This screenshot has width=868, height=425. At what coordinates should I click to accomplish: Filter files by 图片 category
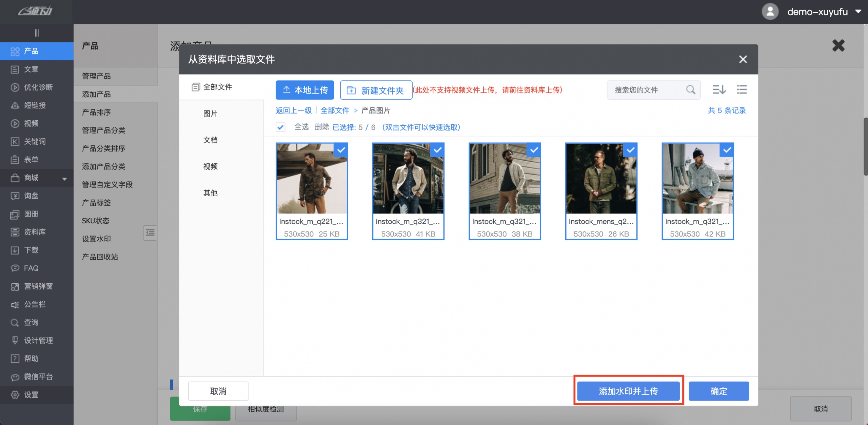tap(210, 114)
